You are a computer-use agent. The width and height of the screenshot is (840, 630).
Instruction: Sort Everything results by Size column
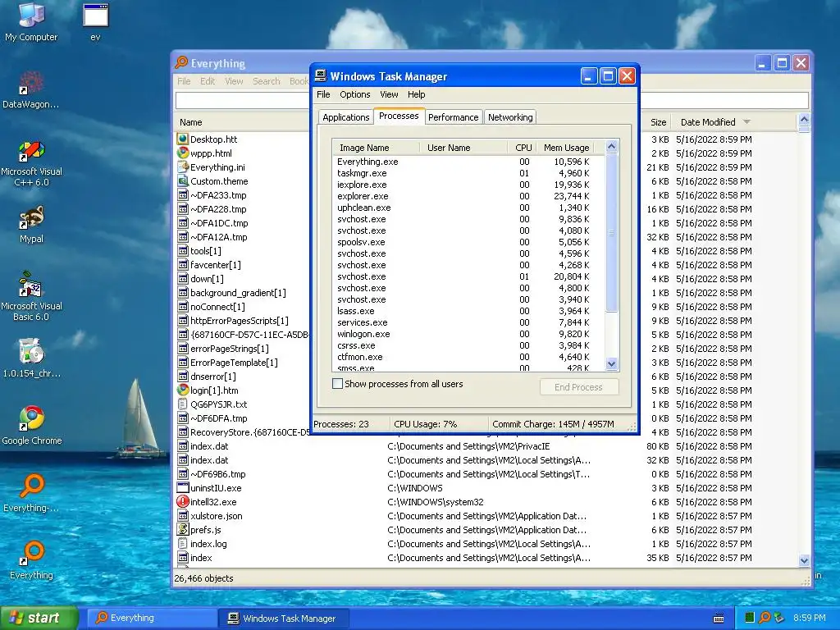click(658, 122)
